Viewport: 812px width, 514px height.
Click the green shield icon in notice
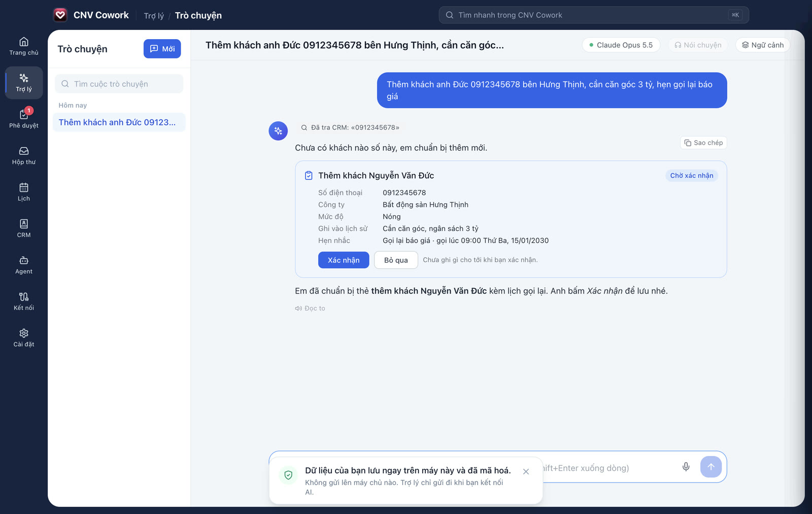[x=288, y=475]
